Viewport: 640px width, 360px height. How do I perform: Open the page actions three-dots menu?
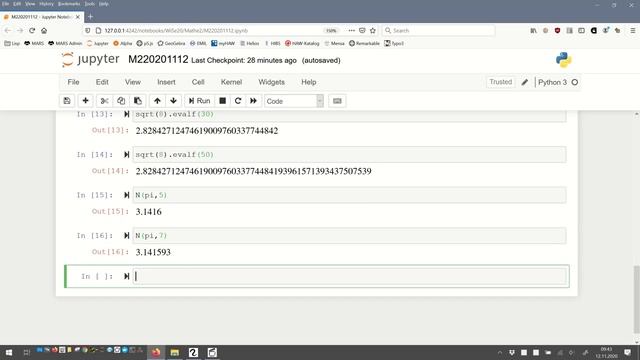click(x=351, y=31)
